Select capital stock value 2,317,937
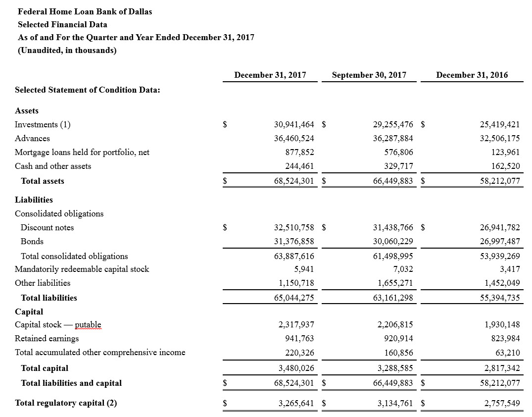Image resolution: width=532 pixels, height=417 pixels. point(296,325)
